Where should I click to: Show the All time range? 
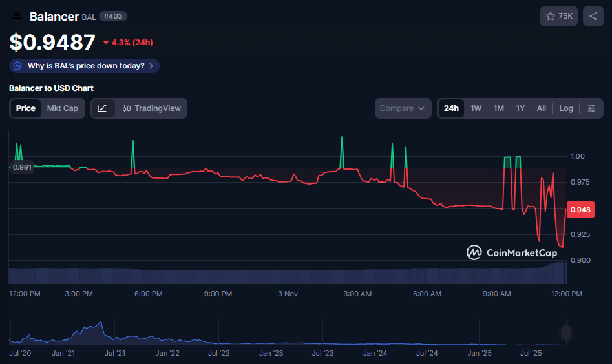click(542, 108)
